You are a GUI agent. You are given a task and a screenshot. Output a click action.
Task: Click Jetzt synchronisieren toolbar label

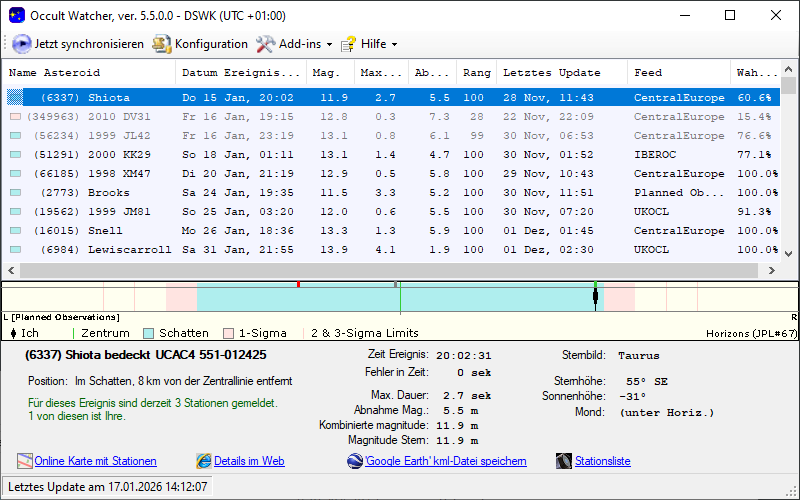[x=89, y=44]
